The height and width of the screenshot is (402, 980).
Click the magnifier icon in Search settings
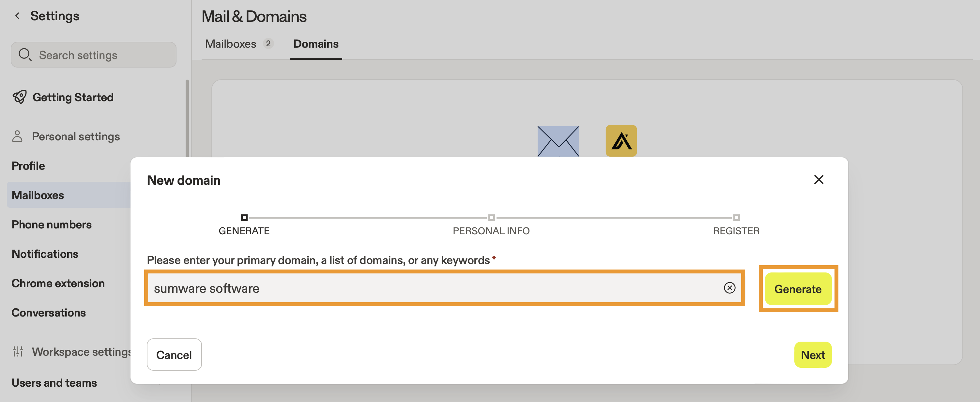click(25, 55)
